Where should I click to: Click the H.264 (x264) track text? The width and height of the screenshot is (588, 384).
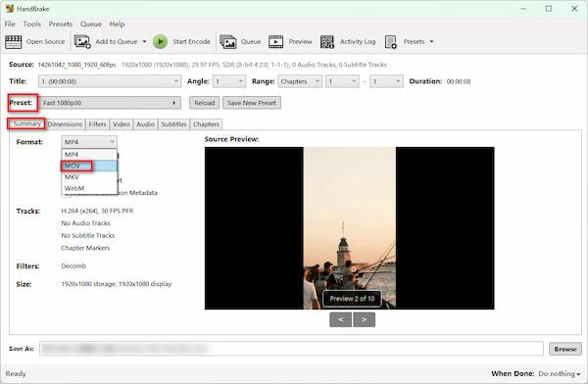tap(97, 211)
